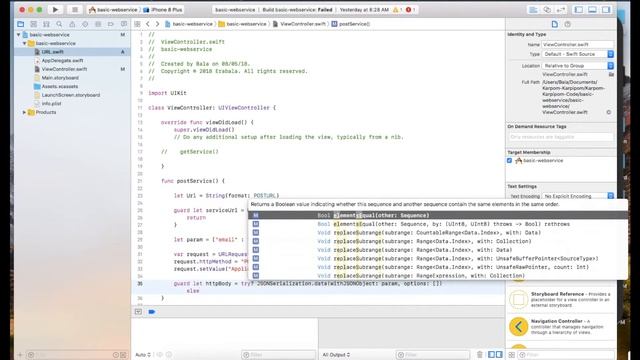Select basic-webservice scheme in toolbar

point(113,9)
